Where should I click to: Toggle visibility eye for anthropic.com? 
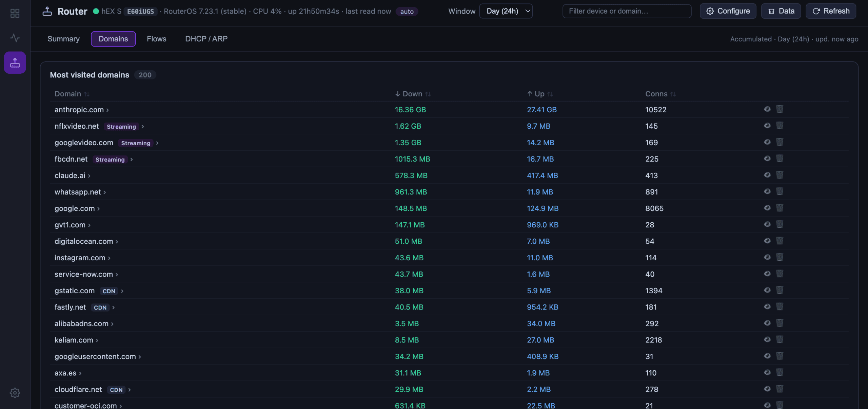[x=767, y=109]
